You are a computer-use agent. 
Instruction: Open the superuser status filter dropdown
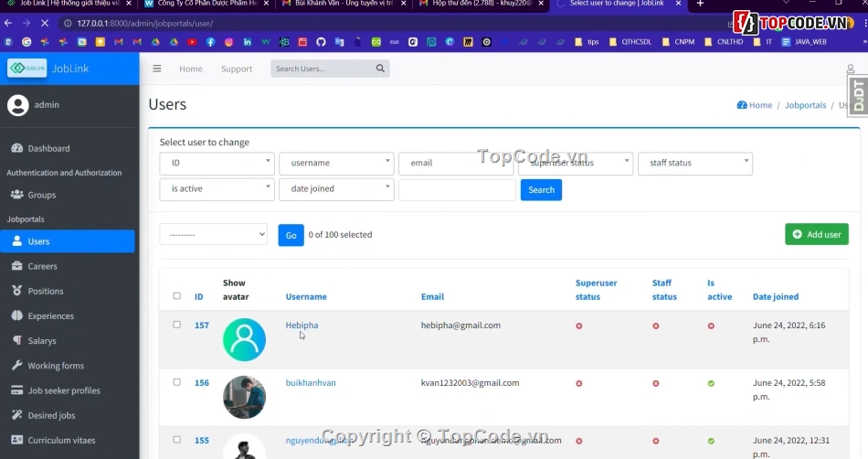576,164
